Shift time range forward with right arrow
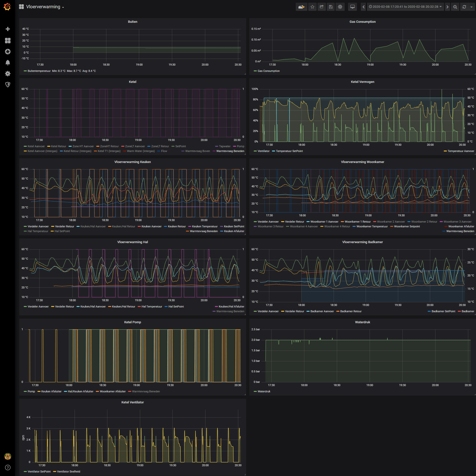This screenshot has width=476, height=476. coord(447,7)
